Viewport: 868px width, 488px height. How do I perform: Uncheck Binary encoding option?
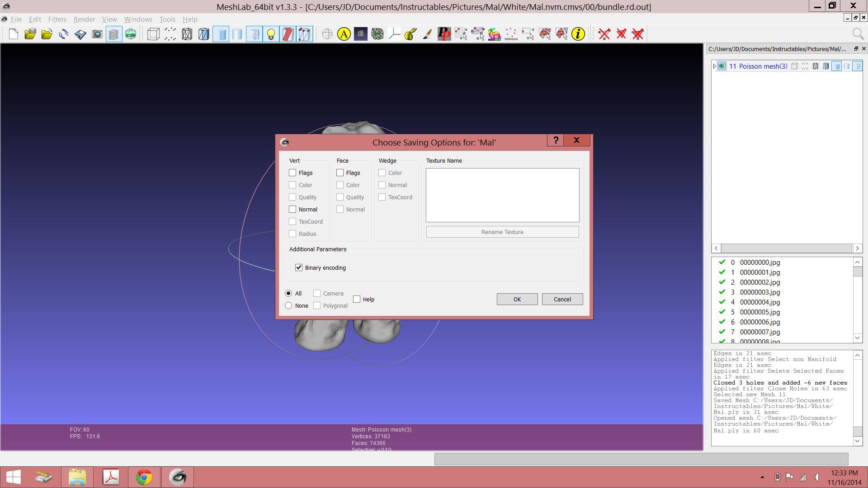coord(299,267)
